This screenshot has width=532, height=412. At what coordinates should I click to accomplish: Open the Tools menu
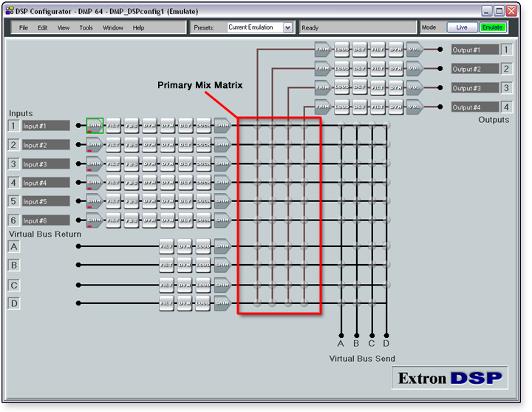(86, 27)
